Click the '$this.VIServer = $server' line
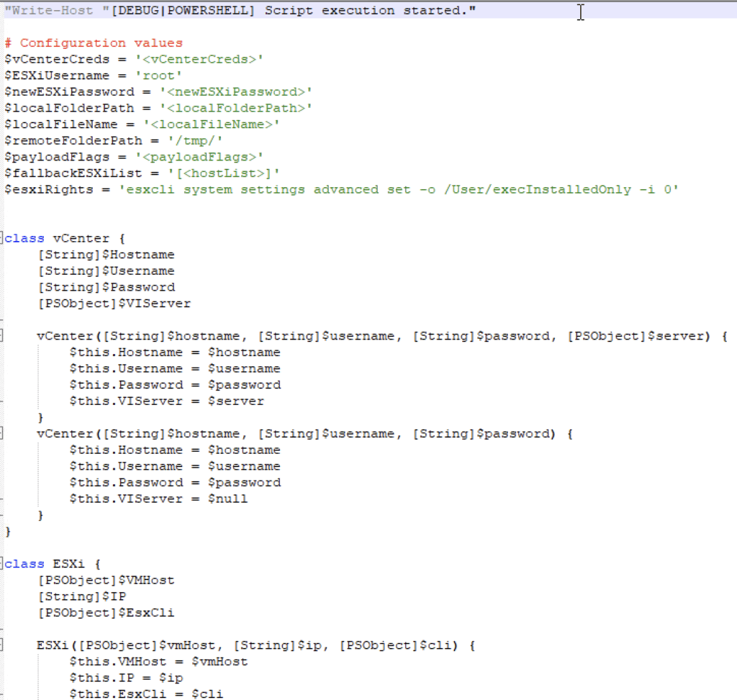Image resolution: width=737 pixels, height=700 pixels. pyautogui.click(x=167, y=401)
